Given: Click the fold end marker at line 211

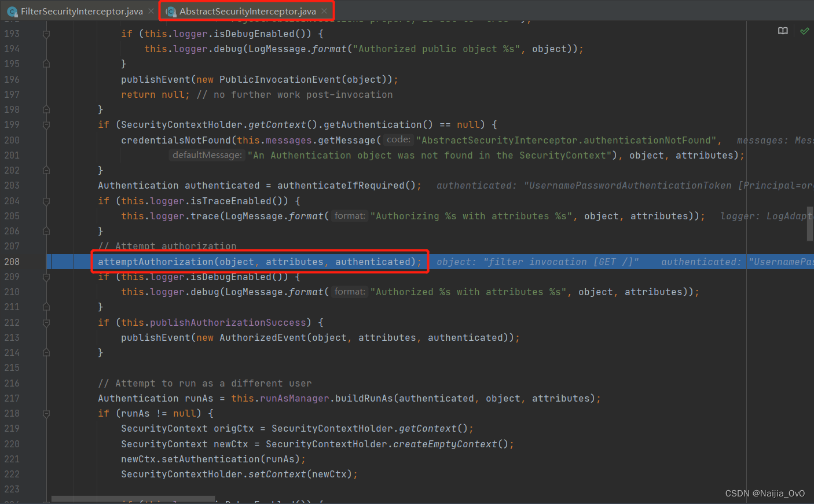Looking at the screenshot, I should (x=46, y=307).
